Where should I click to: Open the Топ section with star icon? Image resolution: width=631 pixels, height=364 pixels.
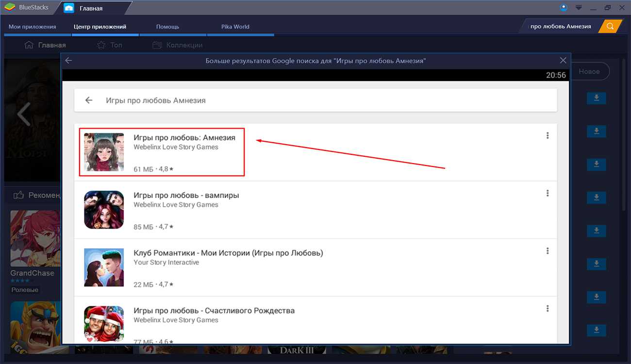[110, 45]
